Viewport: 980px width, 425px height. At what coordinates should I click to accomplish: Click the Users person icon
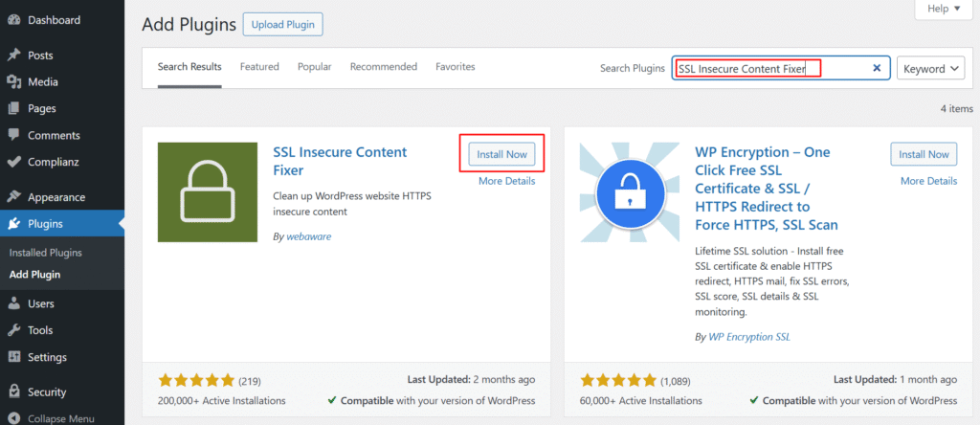pyautogui.click(x=13, y=303)
